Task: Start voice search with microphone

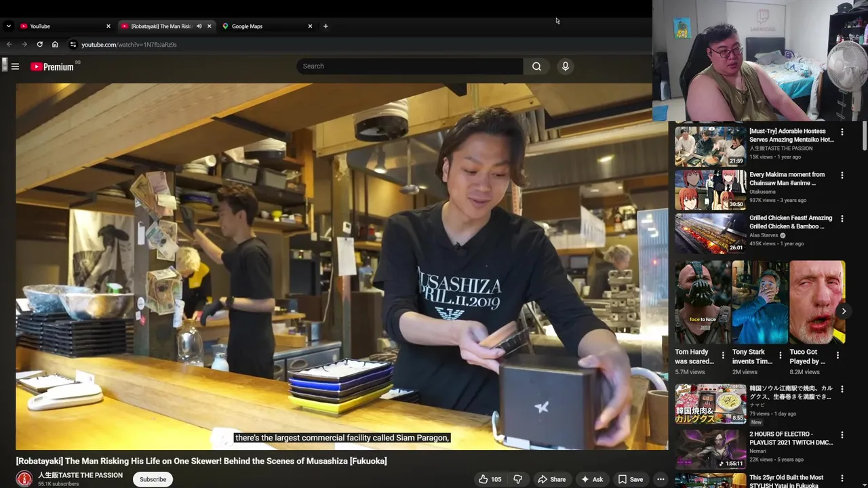Action: point(565,66)
